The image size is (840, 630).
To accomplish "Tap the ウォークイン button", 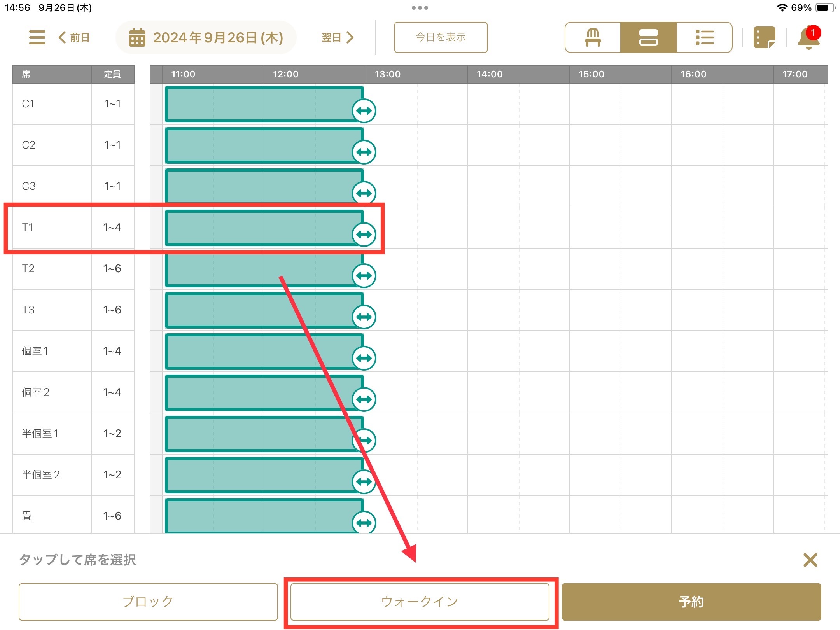I will 420,602.
